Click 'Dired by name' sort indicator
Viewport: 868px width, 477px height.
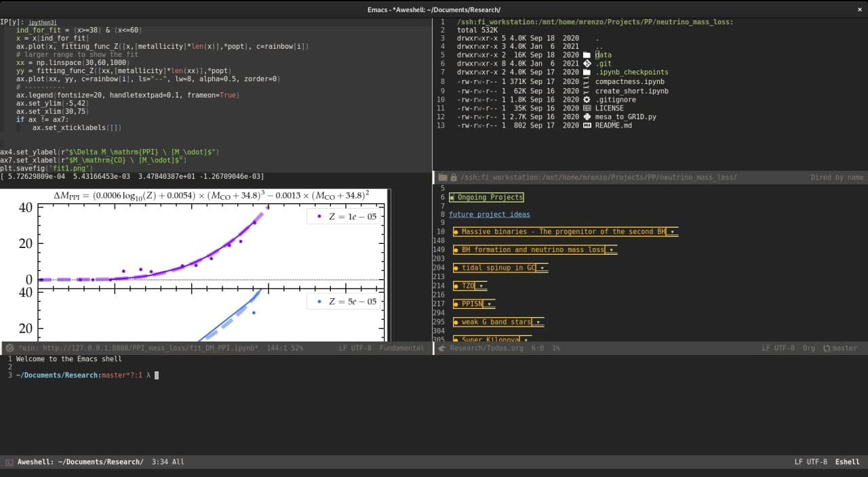click(837, 178)
